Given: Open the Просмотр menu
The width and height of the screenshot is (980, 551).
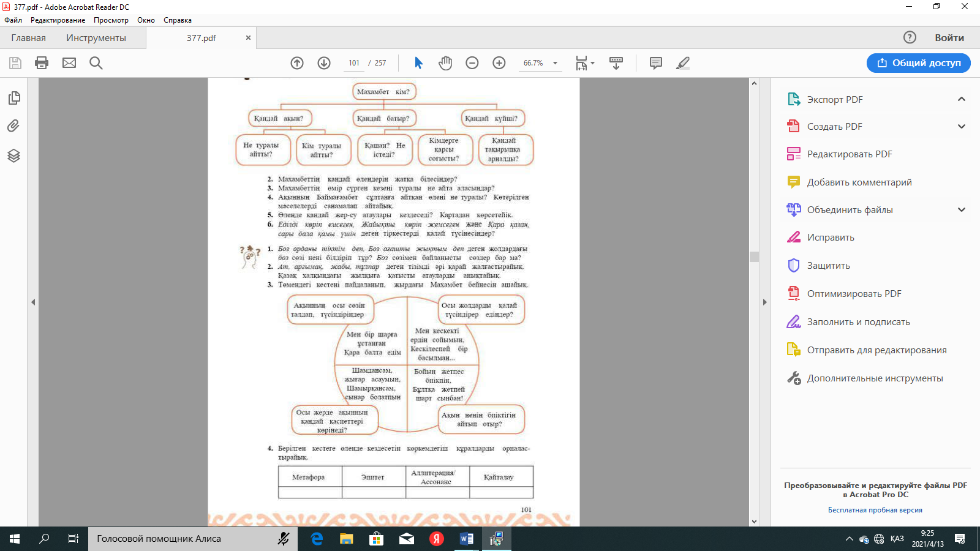Looking at the screenshot, I should coord(111,20).
